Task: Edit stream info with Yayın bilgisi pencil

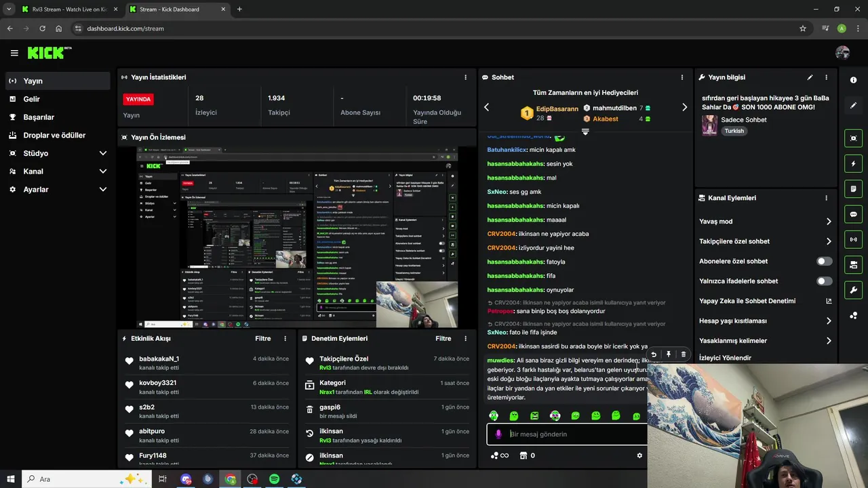Action: click(810, 77)
